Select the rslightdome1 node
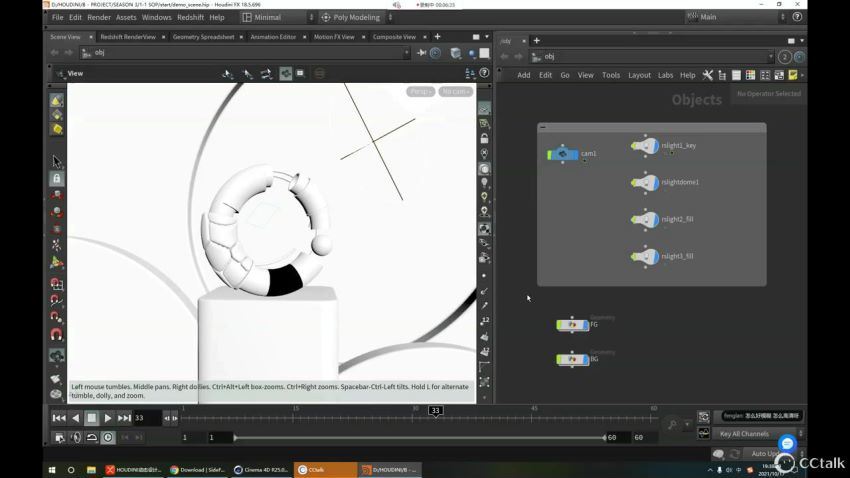Viewport: 850px width, 478px height. tap(645, 183)
